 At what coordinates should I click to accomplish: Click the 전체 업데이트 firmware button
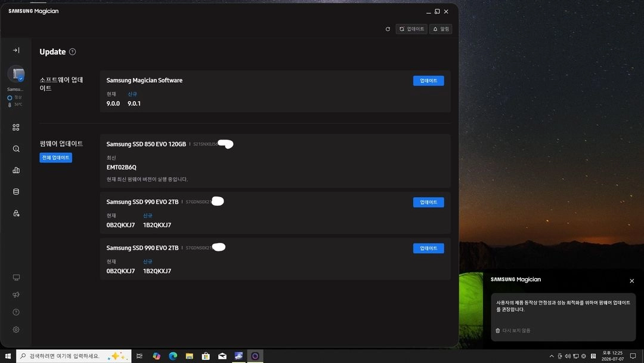pos(56,158)
